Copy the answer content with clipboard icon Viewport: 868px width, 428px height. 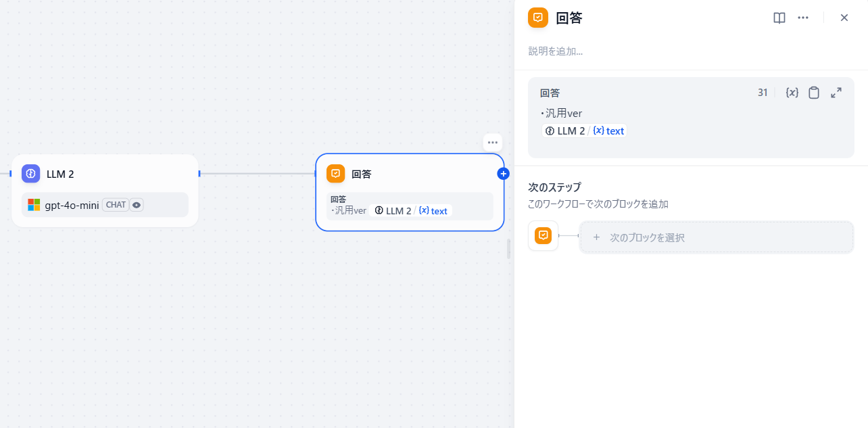[x=814, y=93]
